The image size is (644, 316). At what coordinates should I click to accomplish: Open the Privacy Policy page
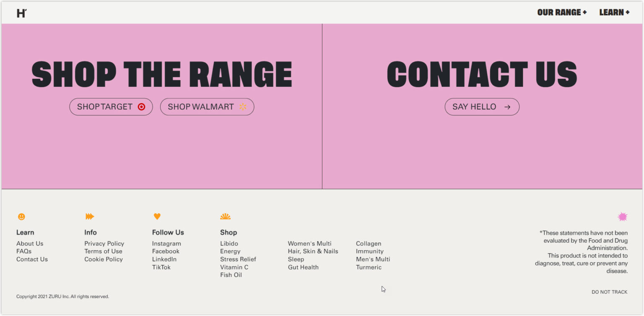pyautogui.click(x=104, y=243)
